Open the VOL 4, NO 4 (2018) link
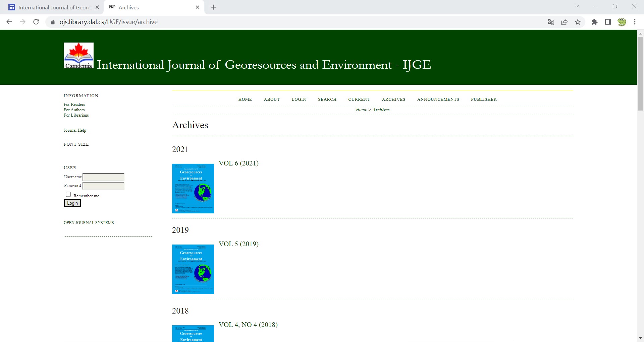The image size is (644, 342). [x=248, y=325]
